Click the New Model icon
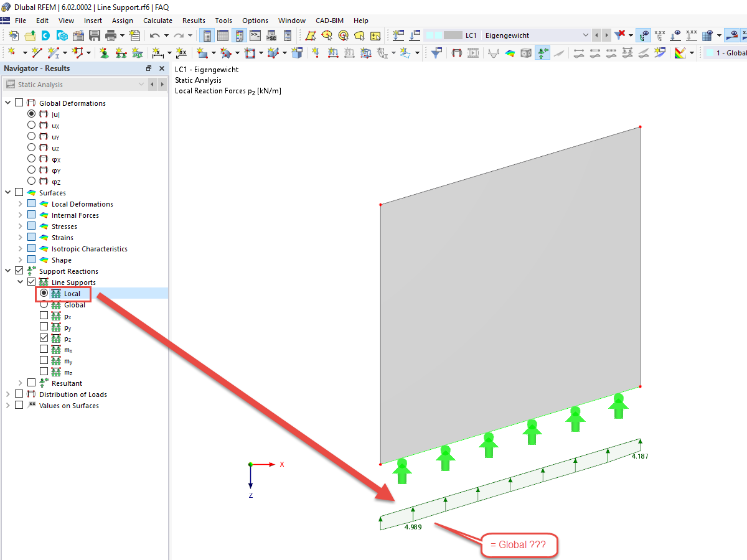Viewport: 747px width, 560px height. pos(14,35)
